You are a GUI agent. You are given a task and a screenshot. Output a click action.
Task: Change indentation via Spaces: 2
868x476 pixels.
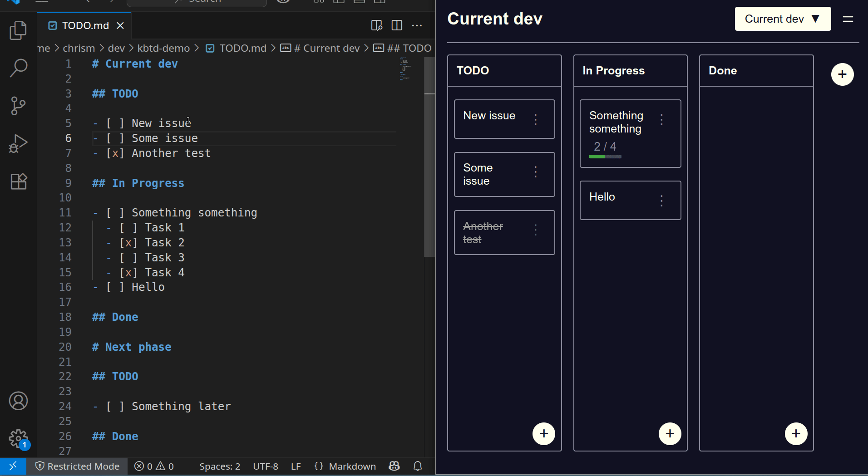click(220, 466)
